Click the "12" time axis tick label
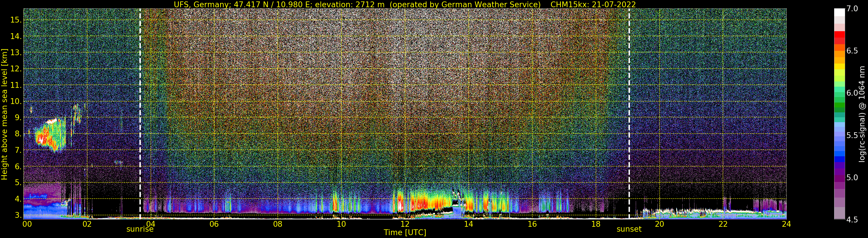Screen dimensions: 868x238 tap(405, 224)
